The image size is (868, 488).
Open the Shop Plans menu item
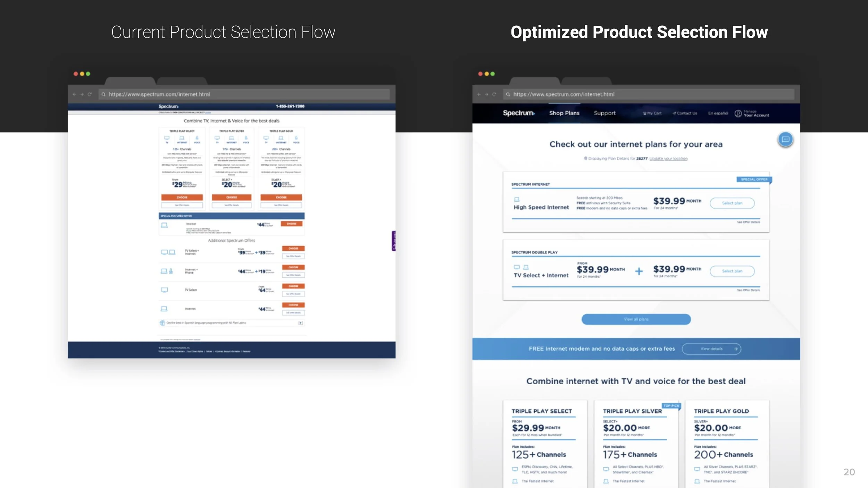click(x=564, y=113)
